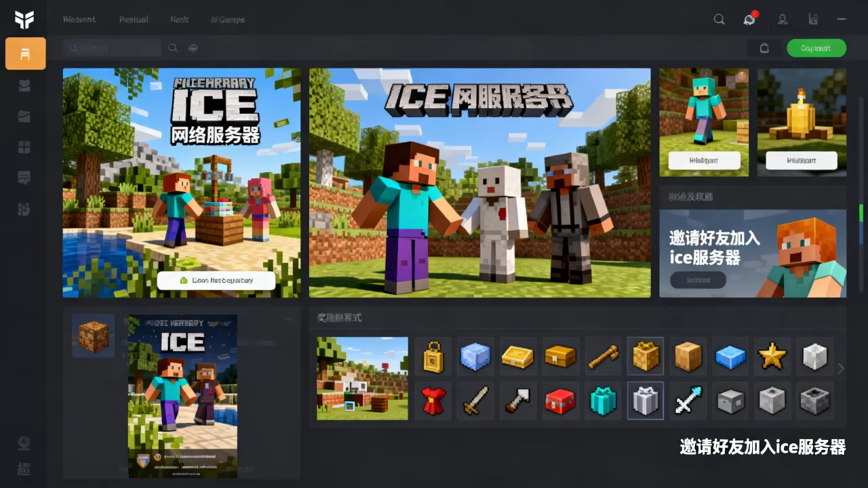Screen dimensions: 868x488
Task: Click the dark button on invite friends banner
Action: coord(698,280)
